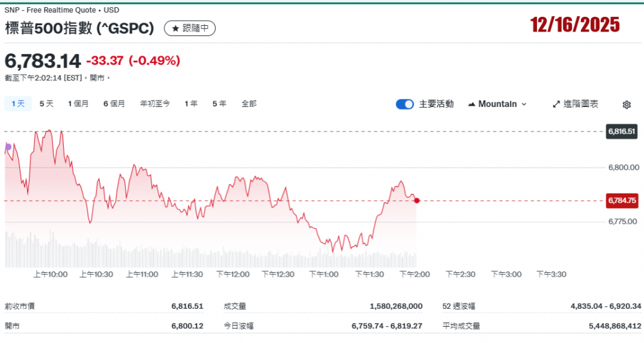Click the star icon in follow button
This screenshot has height=343, width=644.
click(x=175, y=28)
